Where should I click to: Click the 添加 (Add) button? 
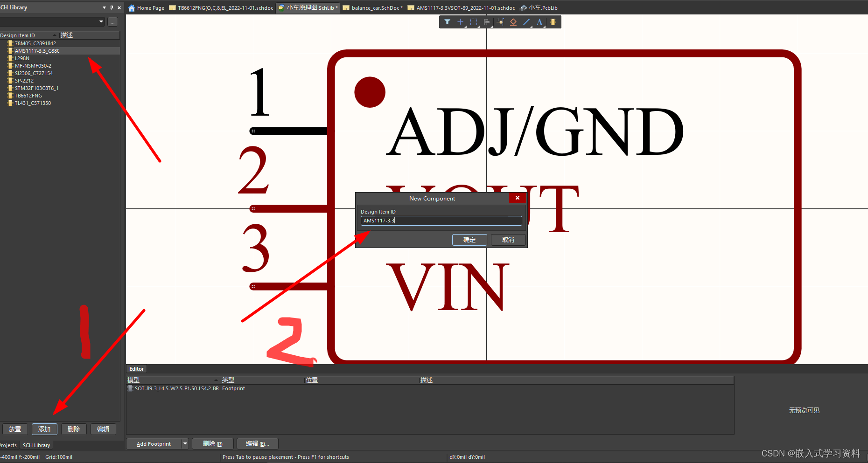coord(44,429)
